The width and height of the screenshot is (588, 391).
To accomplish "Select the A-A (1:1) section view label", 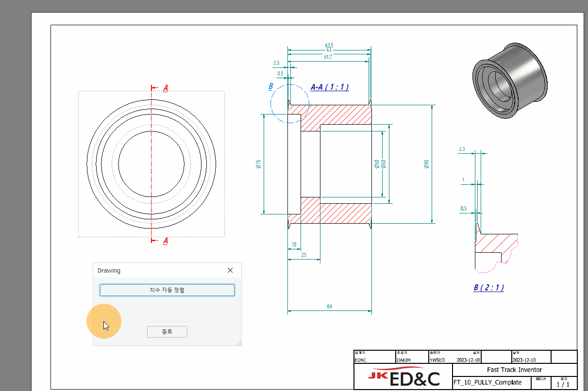I will 330,87.
